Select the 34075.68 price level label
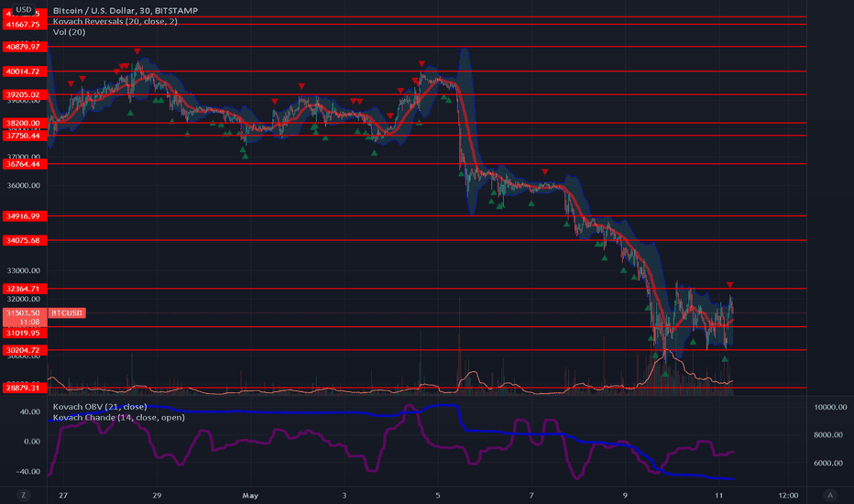 click(25, 240)
